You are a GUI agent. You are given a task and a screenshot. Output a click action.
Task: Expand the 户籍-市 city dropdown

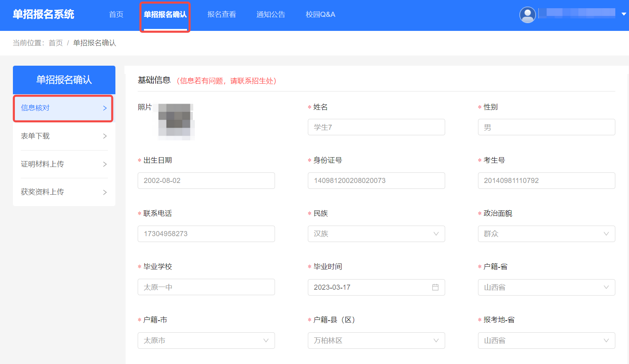pyautogui.click(x=266, y=340)
